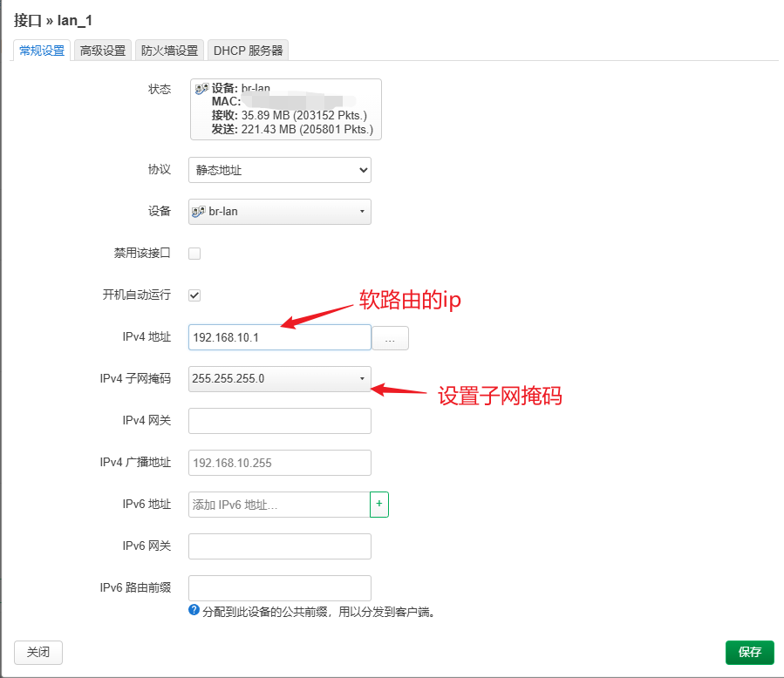Viewport: 784px width, 678px height.
Task: Click the green + to add an IPv6 address
Action: point(379,504)
